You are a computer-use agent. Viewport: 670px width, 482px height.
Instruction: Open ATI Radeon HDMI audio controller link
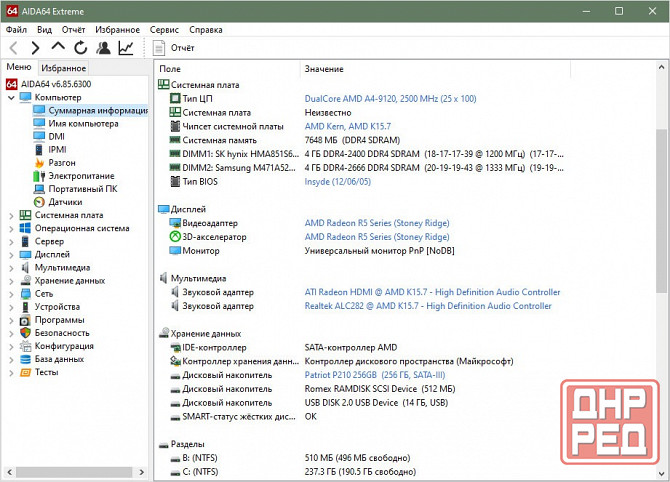[432, 292]
